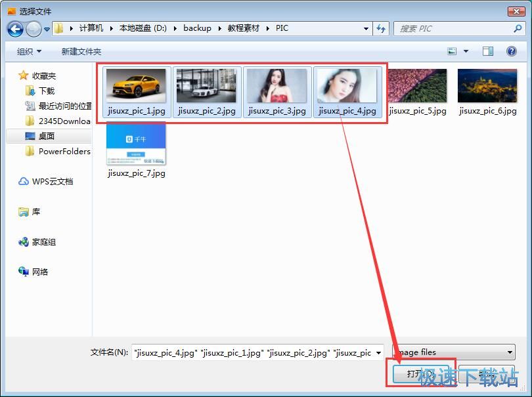Viewport: 532px width, 397px height.
Task: Click the folder icon in address bar
Action: (x=58, y=28)
